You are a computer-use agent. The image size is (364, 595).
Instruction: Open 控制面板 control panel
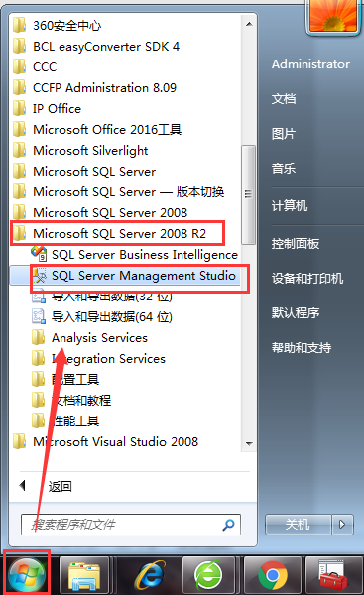click(x=296, y=244)
